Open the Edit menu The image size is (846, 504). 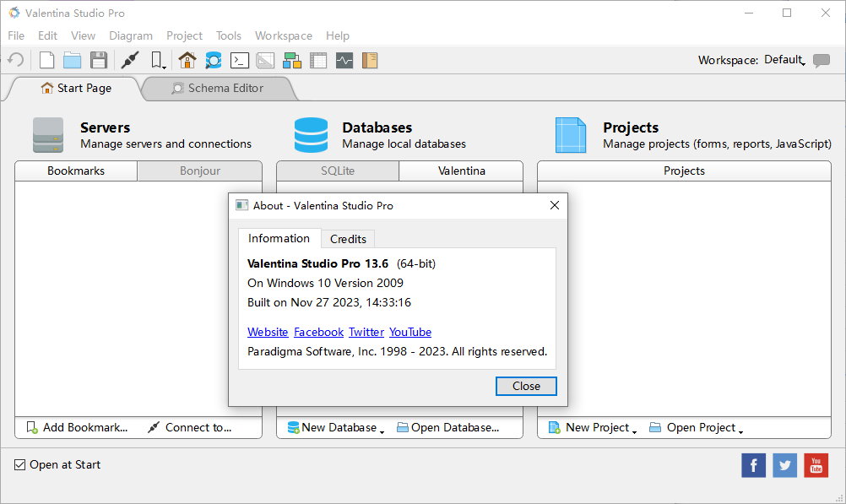(47, 35)
